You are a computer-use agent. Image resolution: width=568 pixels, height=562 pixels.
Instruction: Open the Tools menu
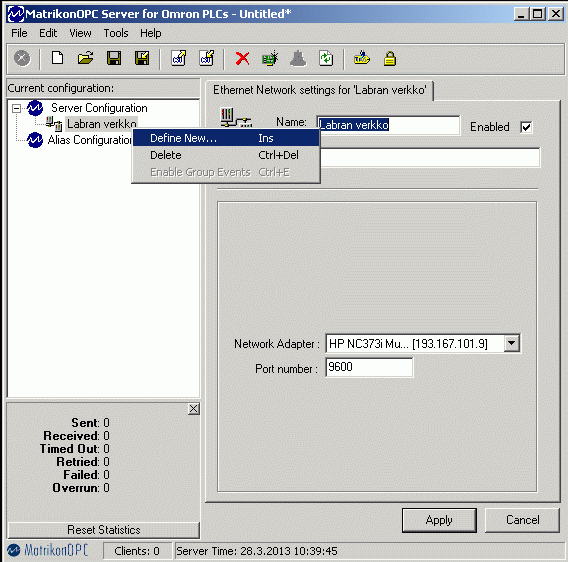(116, 33)
